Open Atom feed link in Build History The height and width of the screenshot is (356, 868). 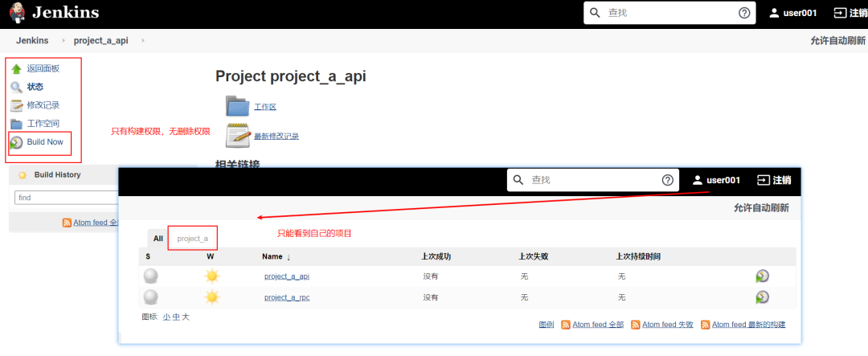pyautogui.click(x=95, y=223)
